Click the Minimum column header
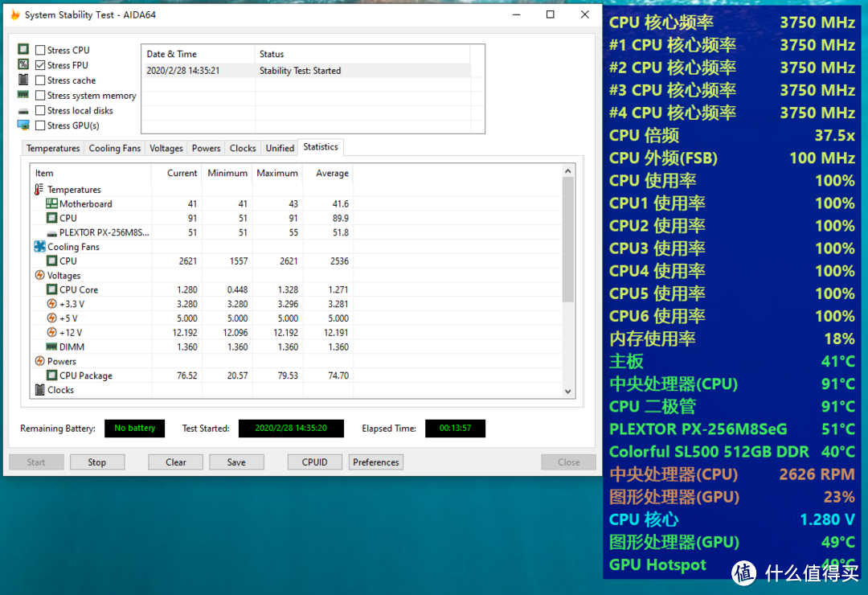This screenshot has height=595, width=868. point(227,173)
